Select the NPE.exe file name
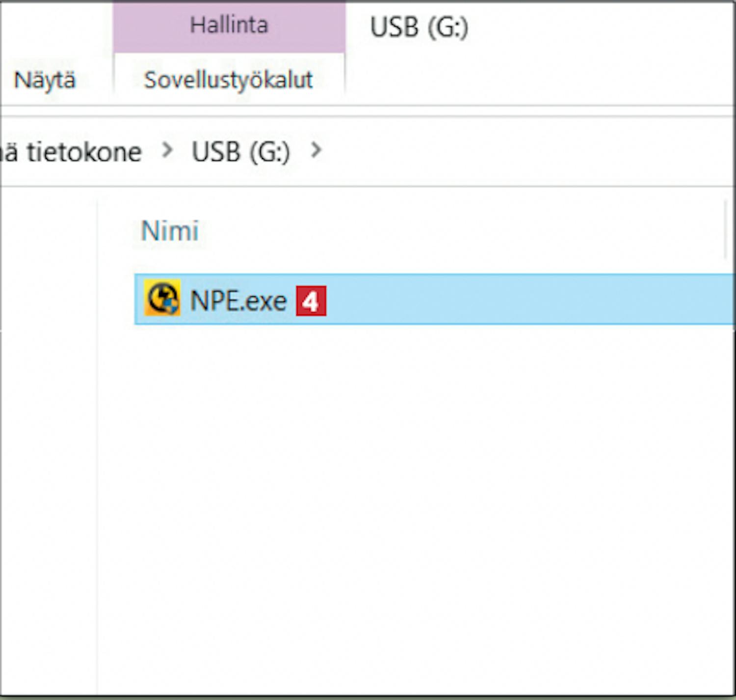 click(238, 301)
